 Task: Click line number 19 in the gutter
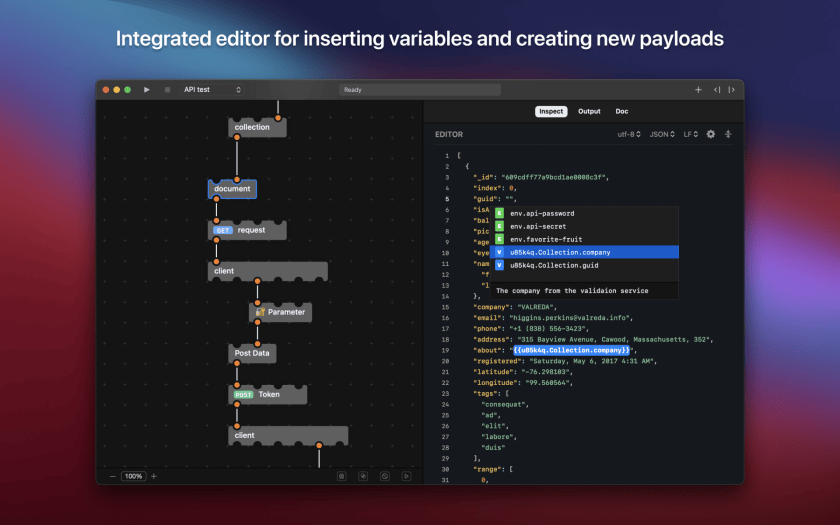tap(445, 350)
